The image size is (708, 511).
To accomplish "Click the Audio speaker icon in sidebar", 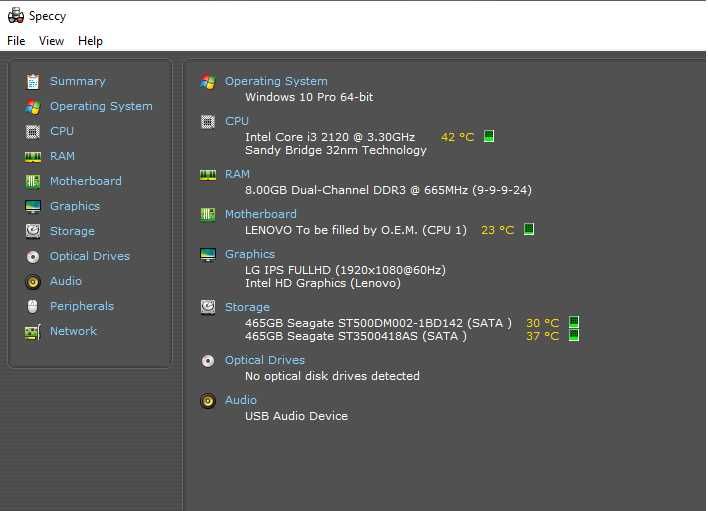I will point(33,282).
